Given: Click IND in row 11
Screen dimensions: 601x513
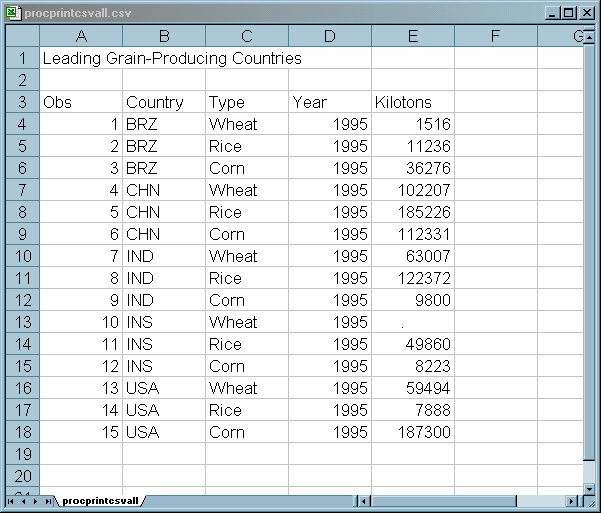Looking at the screenshot, I should 164,278.
